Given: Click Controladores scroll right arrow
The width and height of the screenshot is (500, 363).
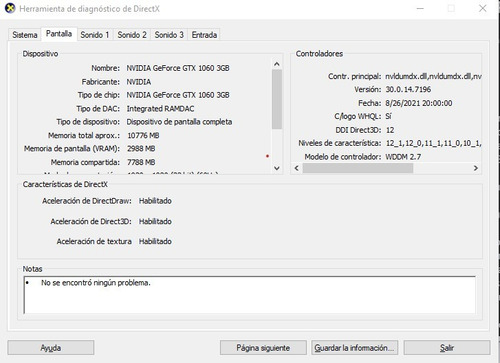Looking at the screenshot, I should [476, 168].
